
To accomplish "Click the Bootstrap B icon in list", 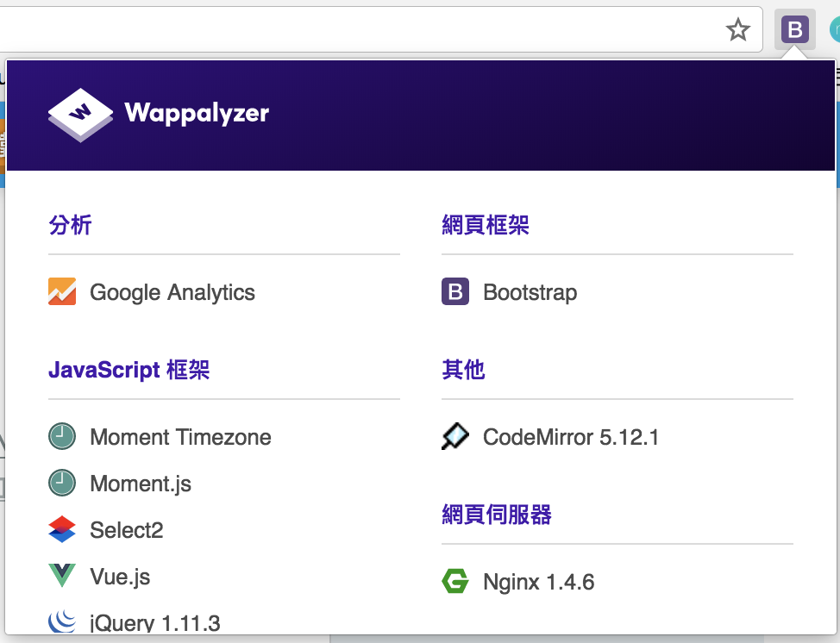I will tap(455, 292).
